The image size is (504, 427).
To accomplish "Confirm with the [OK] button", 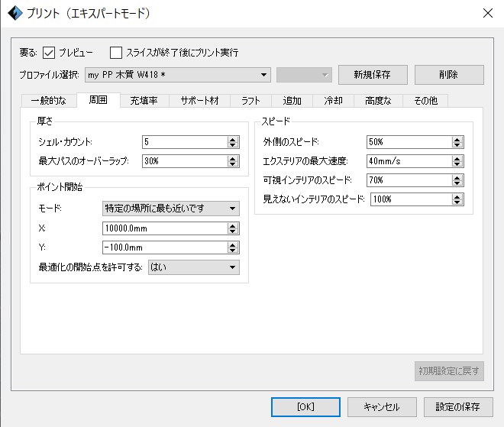I will click(x=305, y=407).
